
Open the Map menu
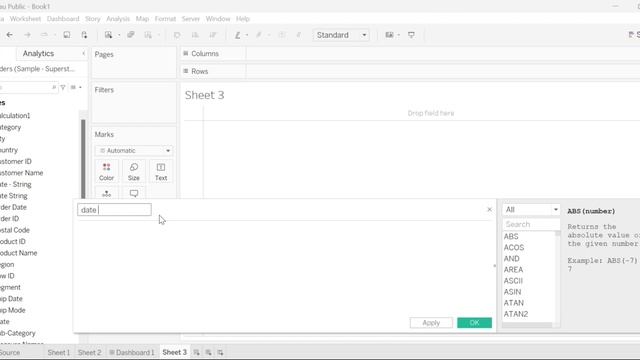tap(142, 19)
